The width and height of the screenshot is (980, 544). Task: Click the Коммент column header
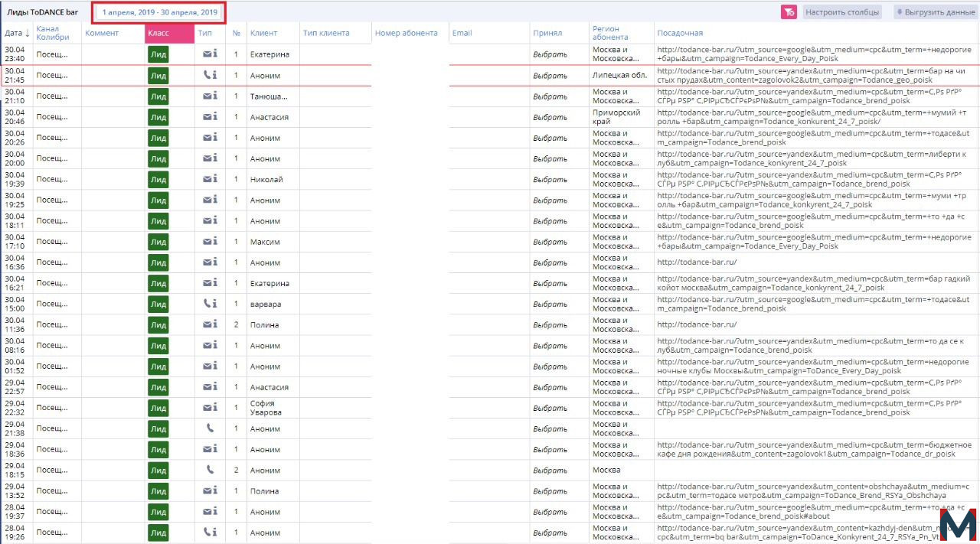[102, 33]
